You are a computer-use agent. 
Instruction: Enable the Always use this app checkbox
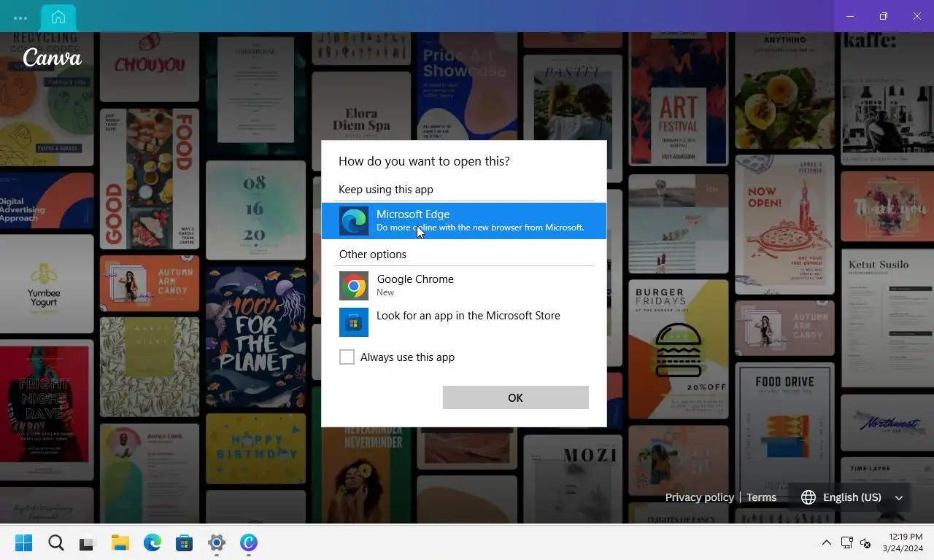(347, 357)
